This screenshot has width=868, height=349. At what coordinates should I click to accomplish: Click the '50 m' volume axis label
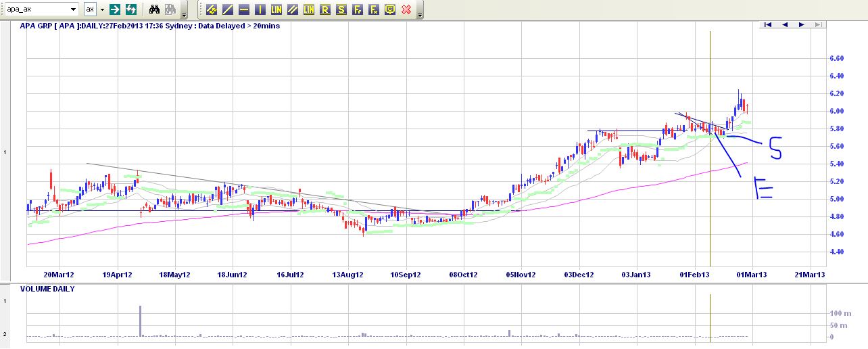pyautogui.click(x=838, y=325)
